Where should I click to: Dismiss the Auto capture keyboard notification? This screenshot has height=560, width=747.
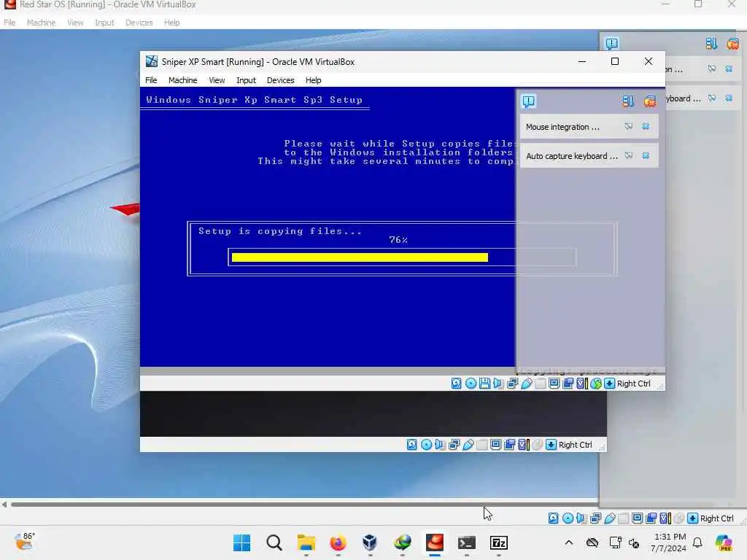point(646,156)
